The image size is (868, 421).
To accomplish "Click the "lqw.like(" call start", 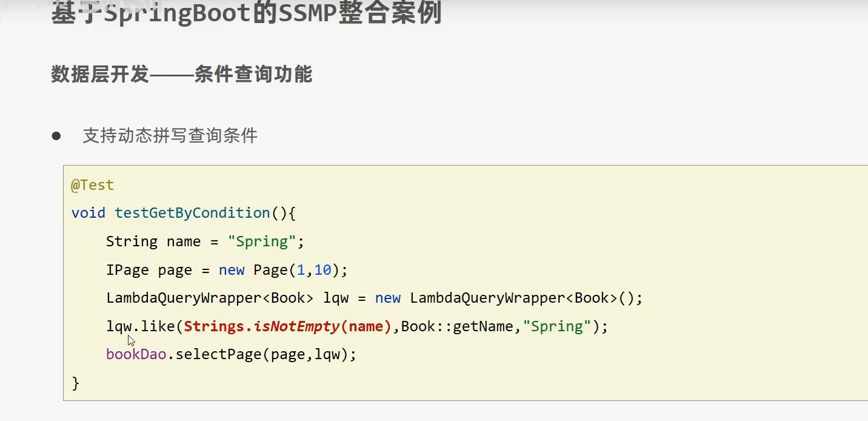I will (x=145, y=327).
